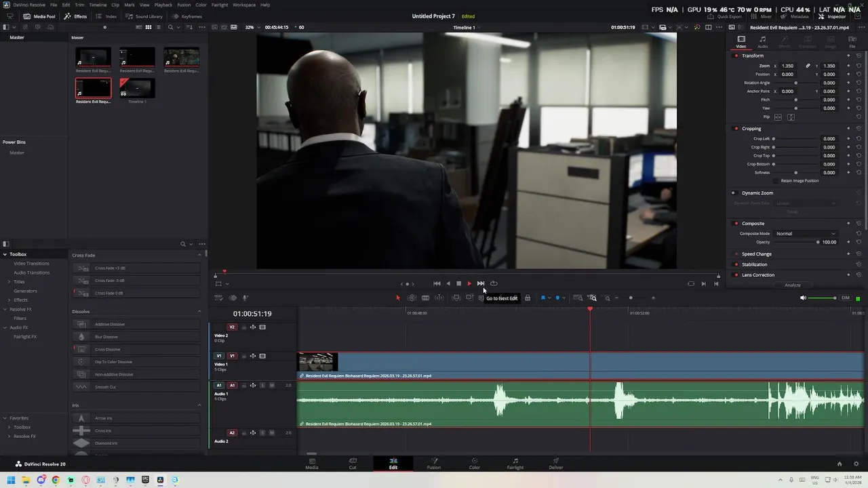Collapse the Dissolve effects group
Image resolution: width=868 pixels, height=488 pixels.
[199, 311]
